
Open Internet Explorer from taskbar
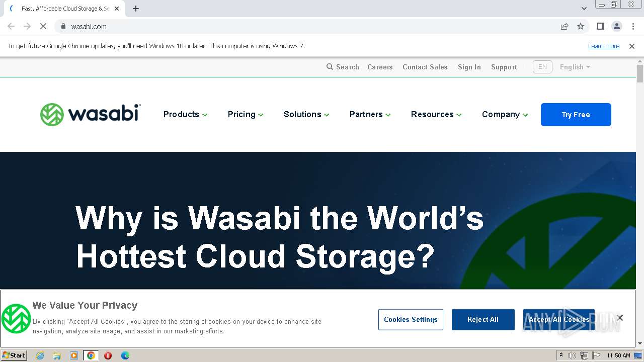coord(40,355)
